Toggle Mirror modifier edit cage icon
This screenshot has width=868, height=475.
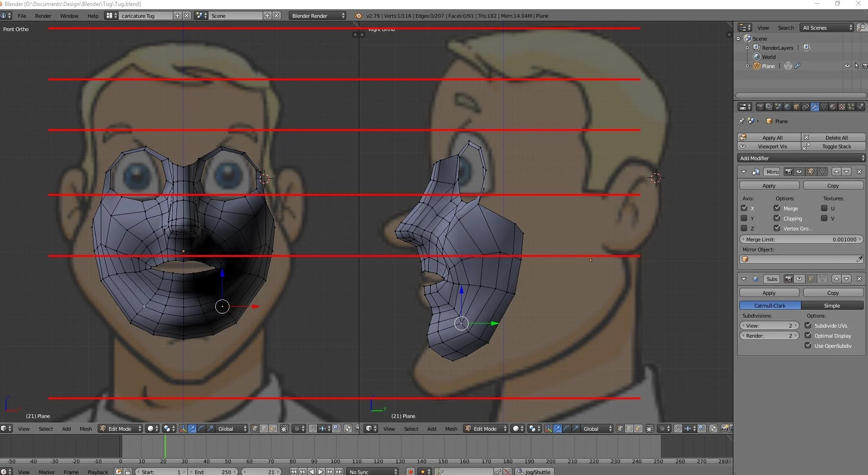pos(822,172)
